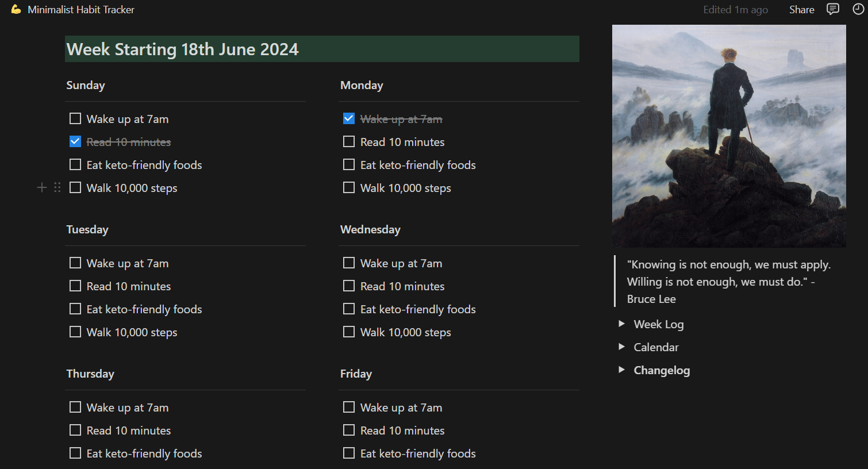This screenshot has width=868, height=469.
Task: Mark Wednesday's Eat keto-friendly foods done
Action: point(349,309)
